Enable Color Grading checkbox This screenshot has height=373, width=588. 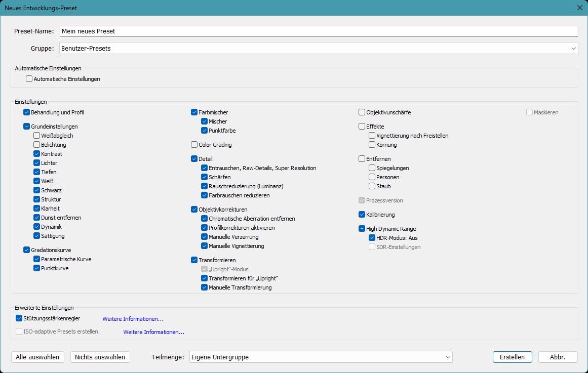(194, 144)
